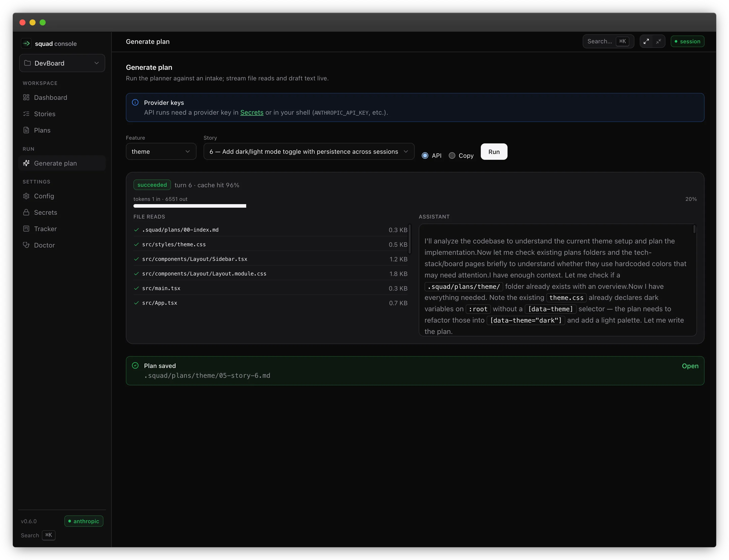Open the DevBoard project dropdown

coord(62,63)
